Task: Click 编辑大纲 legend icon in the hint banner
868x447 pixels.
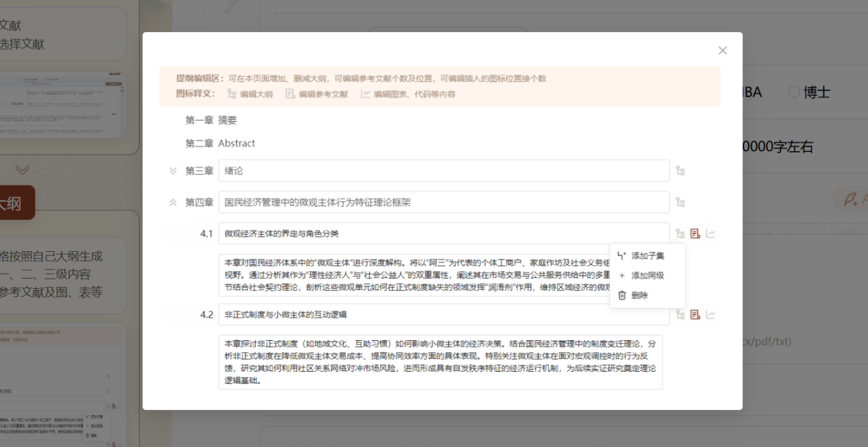Action: (x=232, y=94)
